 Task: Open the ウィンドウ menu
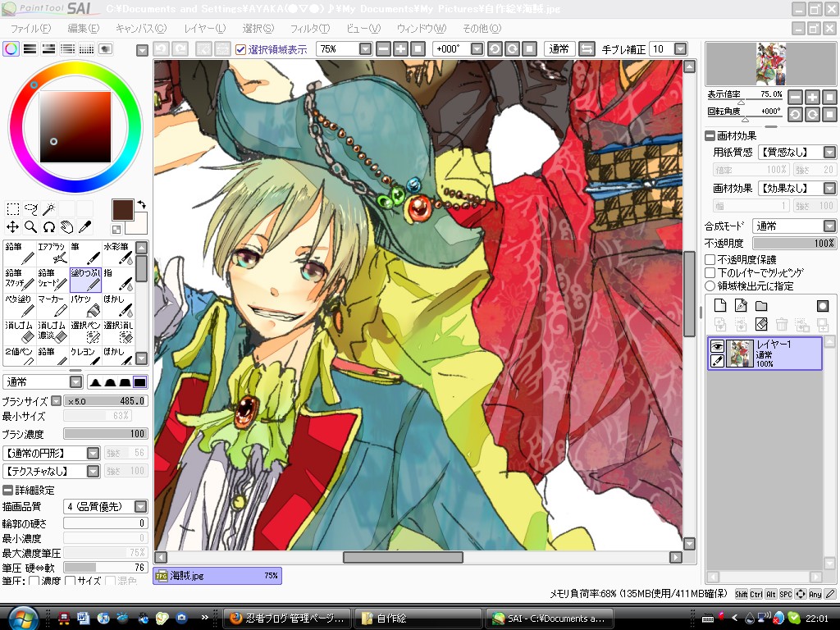click(421, 29)
